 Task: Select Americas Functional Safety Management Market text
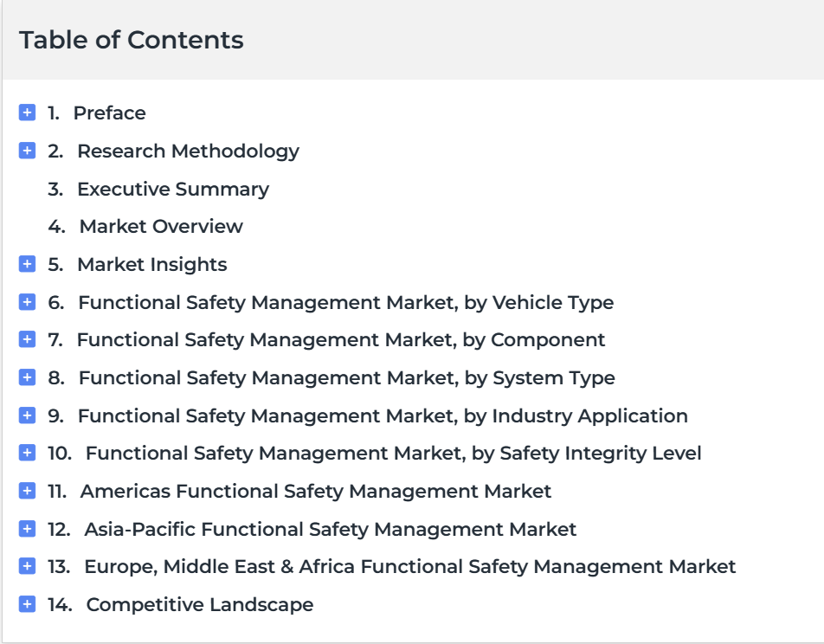pos(315,491)
